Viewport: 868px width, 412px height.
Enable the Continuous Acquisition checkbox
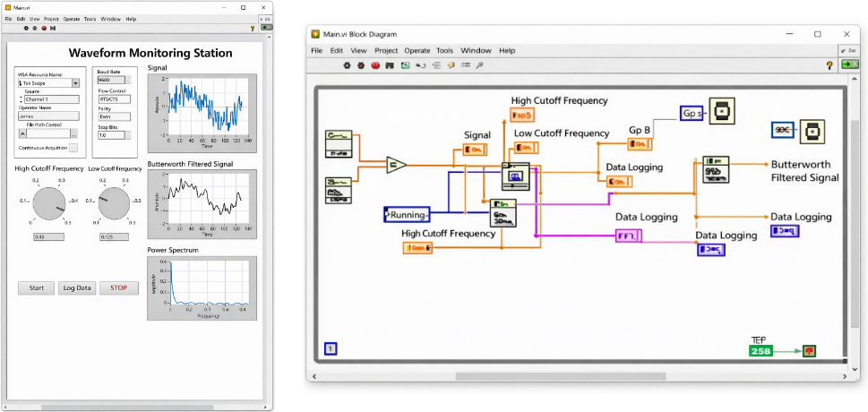coord(73,148)
